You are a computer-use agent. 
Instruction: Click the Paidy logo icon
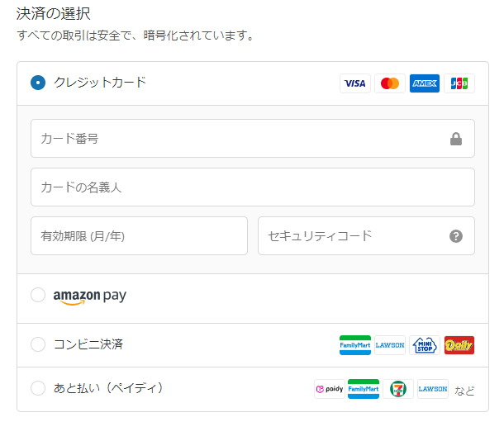(330, 389)
